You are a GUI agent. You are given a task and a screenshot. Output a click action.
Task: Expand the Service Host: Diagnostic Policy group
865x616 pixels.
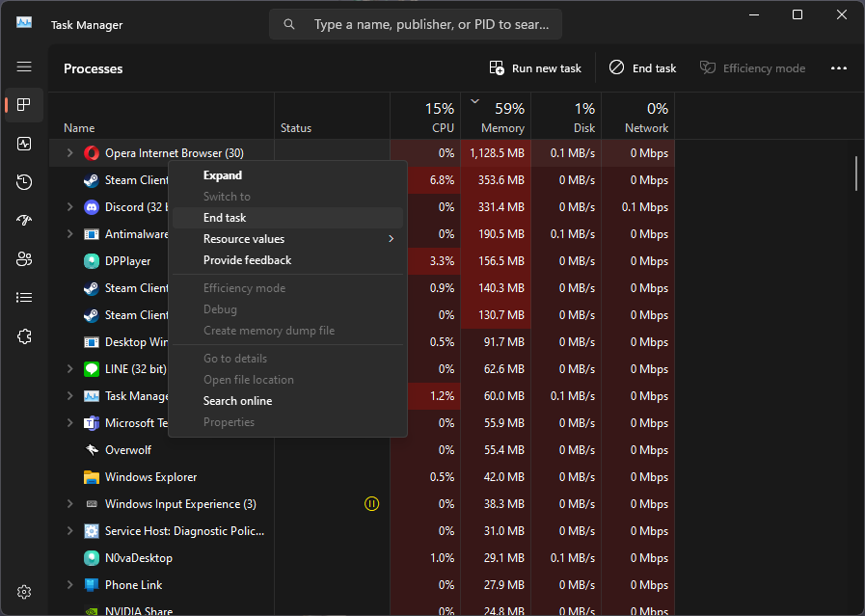tap(70, 530)
